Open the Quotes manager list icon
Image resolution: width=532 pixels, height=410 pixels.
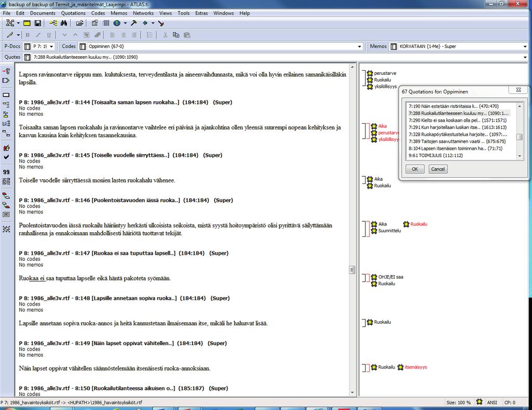point(28,57)
